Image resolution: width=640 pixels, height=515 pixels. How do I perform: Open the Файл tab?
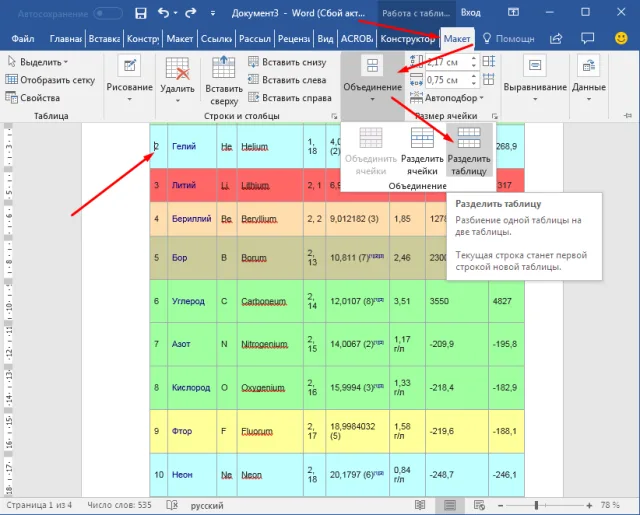point(23,39)
